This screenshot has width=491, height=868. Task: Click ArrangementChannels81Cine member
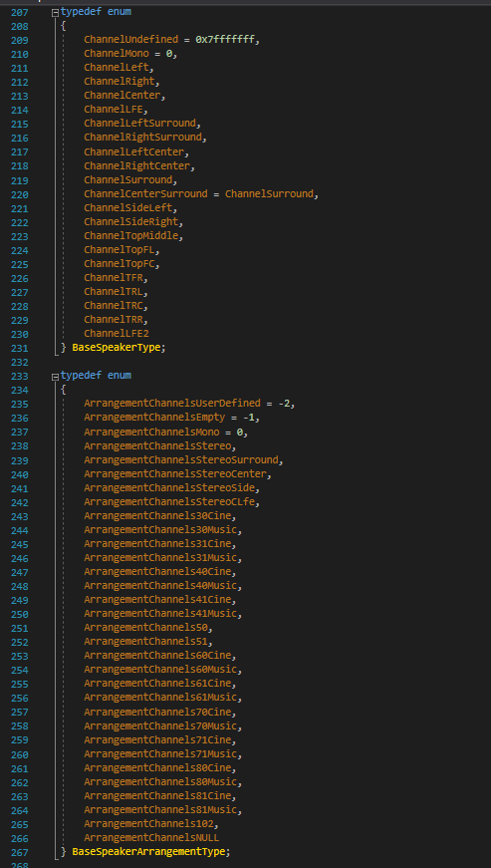click(x=157, y=796)
